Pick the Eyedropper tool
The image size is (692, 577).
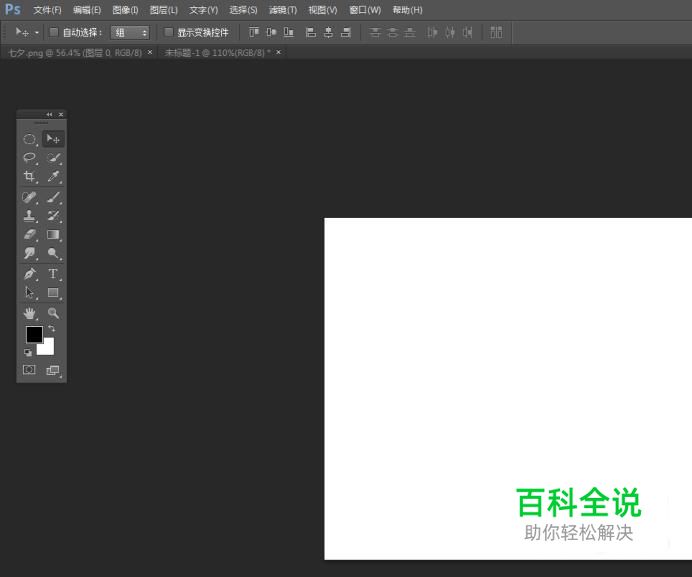(x=53, y=177)
